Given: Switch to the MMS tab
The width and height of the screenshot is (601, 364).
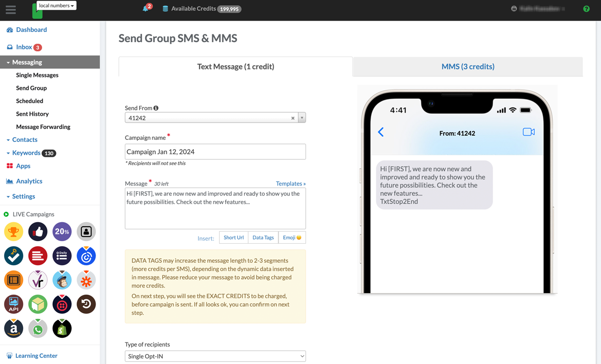Looking at the screenshot, I should [467, 66].
